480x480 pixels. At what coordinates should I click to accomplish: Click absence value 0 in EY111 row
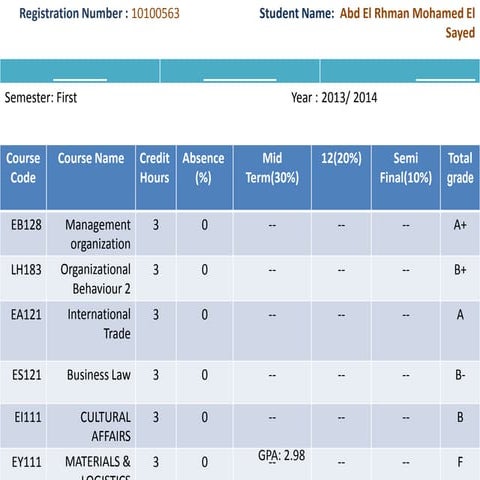pos(204,462)
